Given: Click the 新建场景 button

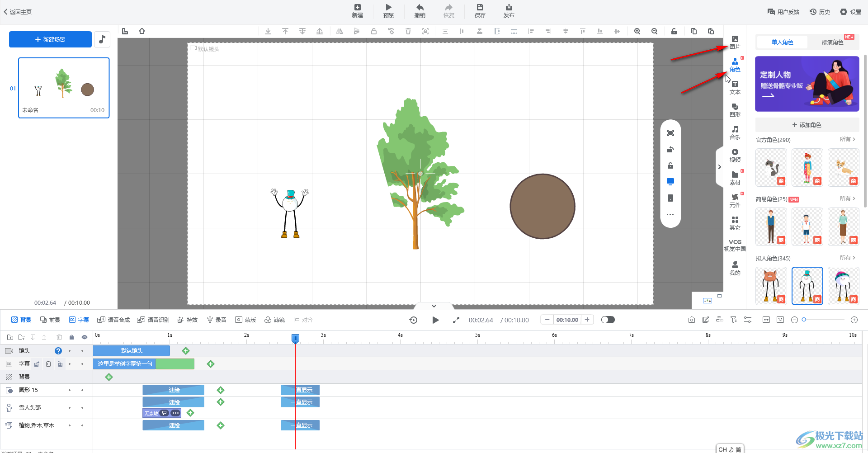Looking at the screenshot, I should (x=50, y=39).
